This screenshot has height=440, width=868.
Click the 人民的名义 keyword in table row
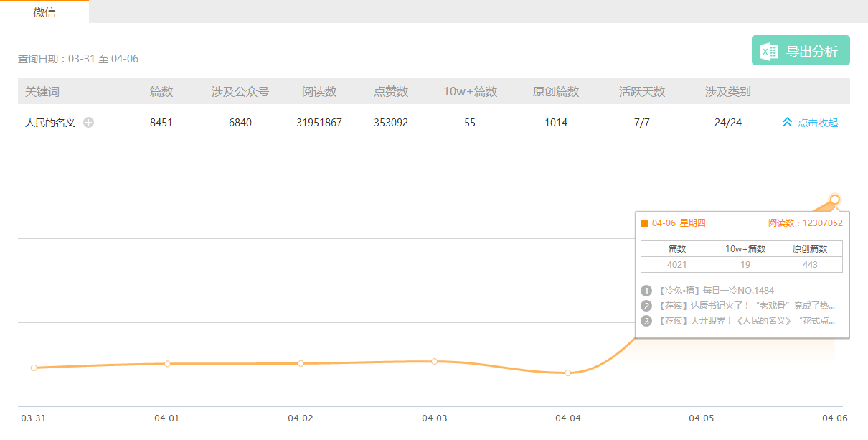[x=50, y=123]
